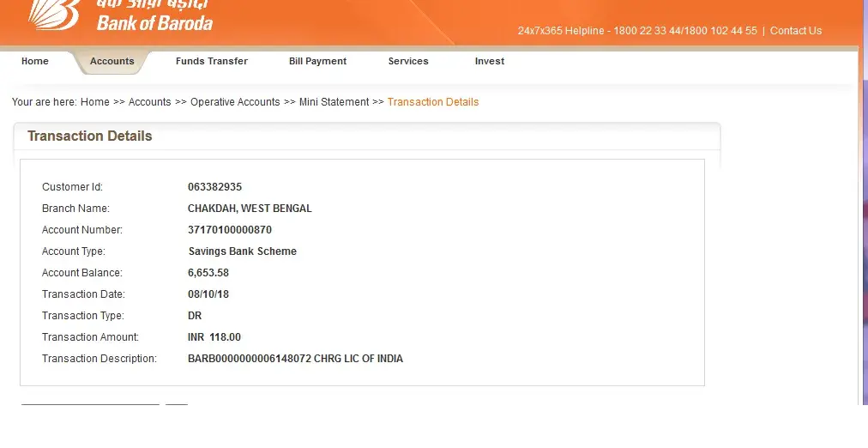868x448 pixels.
Task: Click Transaction Details breadcrumb text
Action: 433,102
